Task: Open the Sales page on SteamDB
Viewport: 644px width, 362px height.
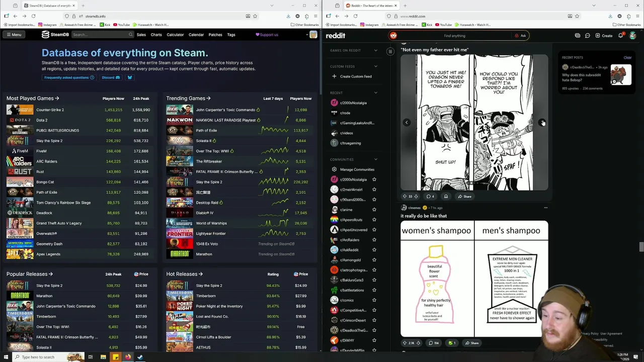Action: click(x=141, y=35)
